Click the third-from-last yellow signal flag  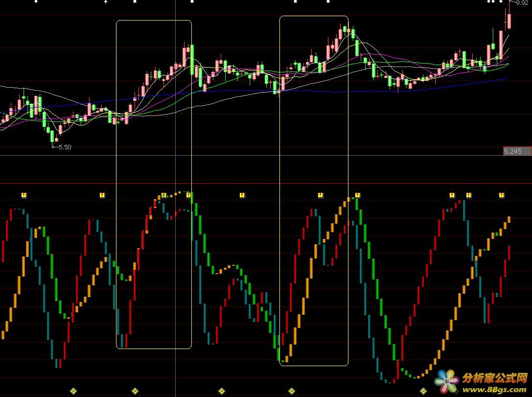click(452, 195)
